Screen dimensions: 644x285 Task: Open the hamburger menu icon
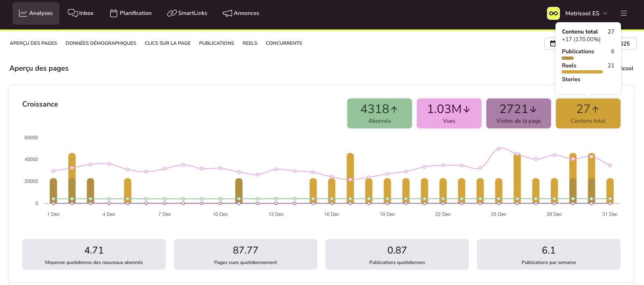(624, 13)
